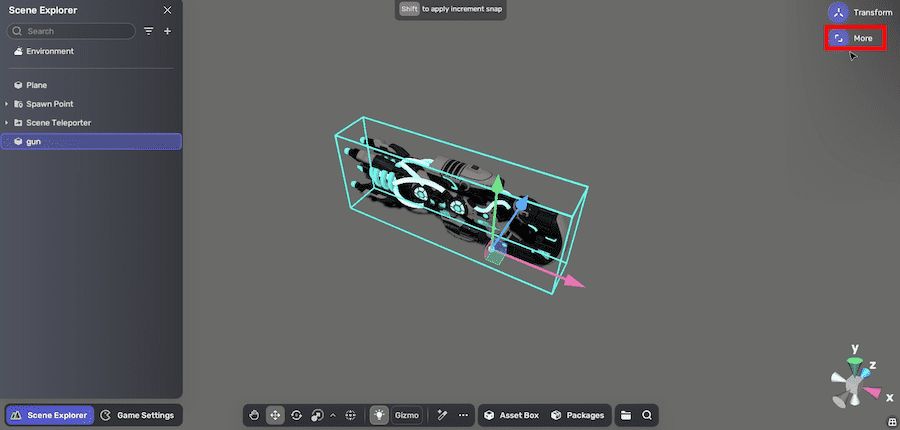900x430 pixels.
Task: Click the world-space globe icon
Action: [351, 415]
